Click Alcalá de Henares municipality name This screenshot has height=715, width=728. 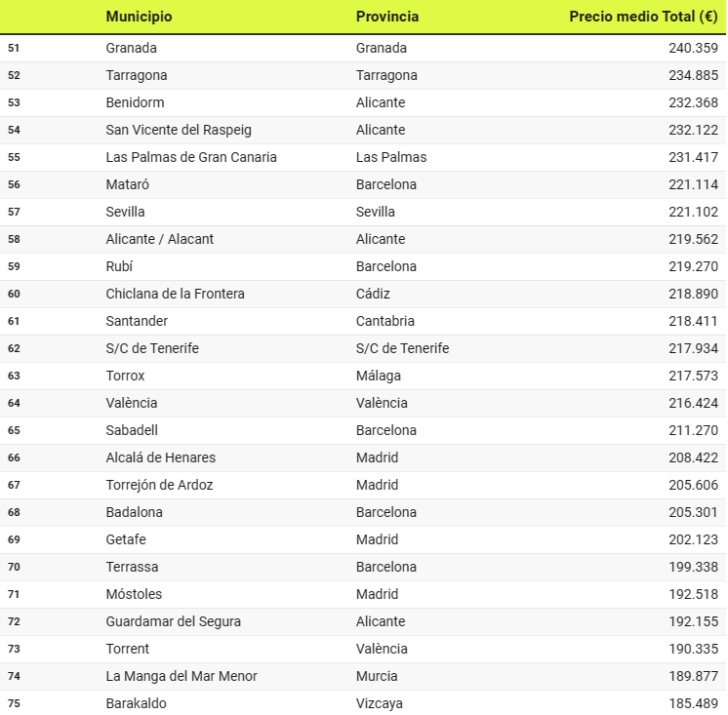click(161, 457)
